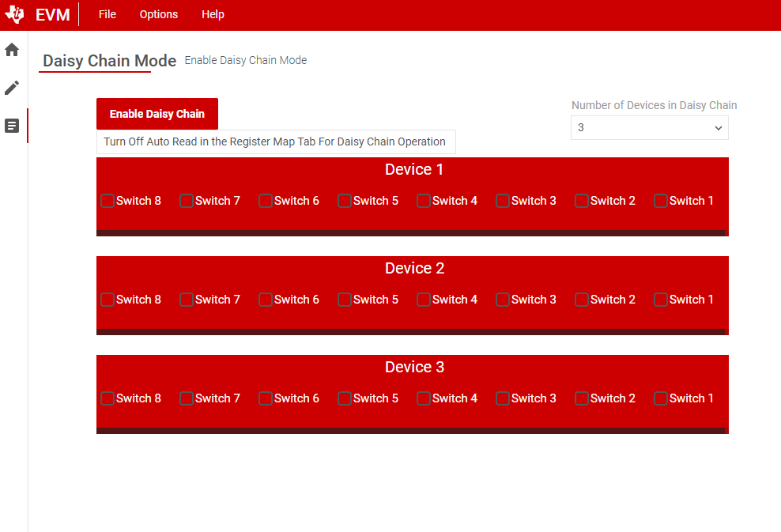The width and height of the screenshot is (781, 532).
Task: Click the Turn Off Auto Read notice box
Action: [275, 142]
